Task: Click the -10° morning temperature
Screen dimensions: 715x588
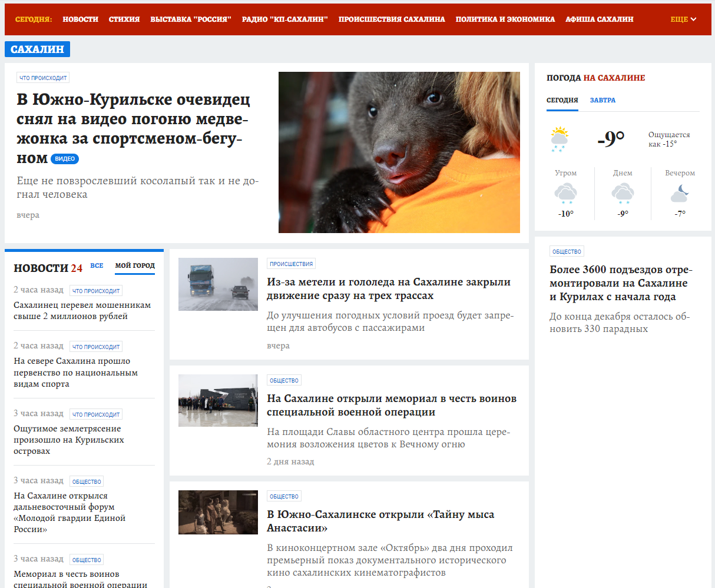Action: pyautogui.click(x=565, y=214)
